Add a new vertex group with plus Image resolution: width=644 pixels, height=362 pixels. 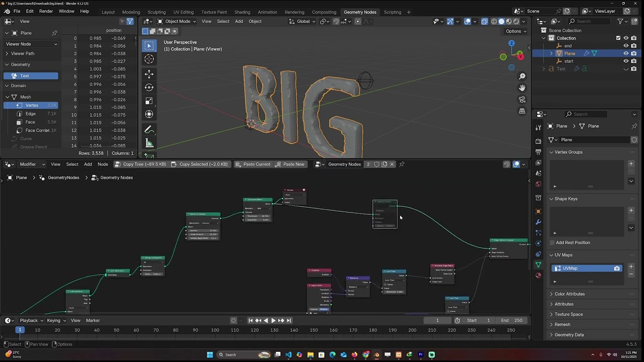(x=631, y=164)
